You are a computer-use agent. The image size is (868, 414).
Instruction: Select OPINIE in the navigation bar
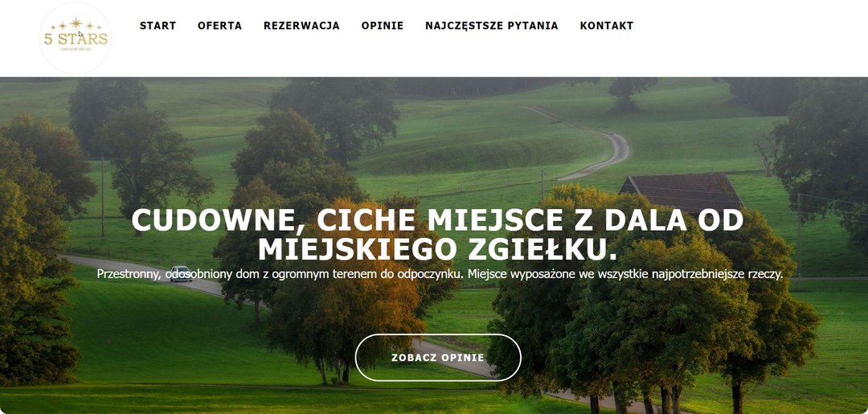coord(383,26)
